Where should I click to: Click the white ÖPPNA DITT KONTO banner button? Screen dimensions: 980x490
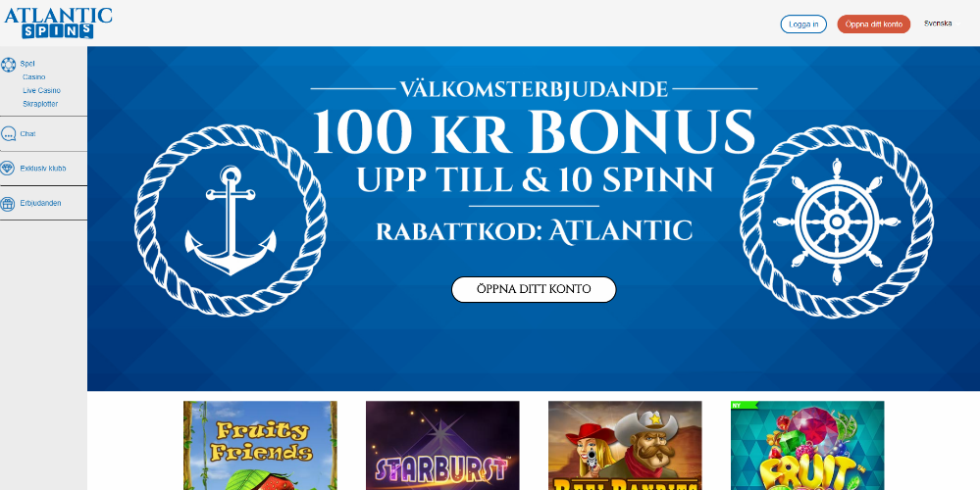point(534,290)
